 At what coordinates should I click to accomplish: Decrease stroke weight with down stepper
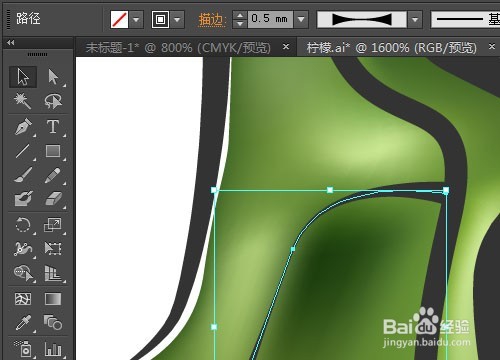[240, 24]
